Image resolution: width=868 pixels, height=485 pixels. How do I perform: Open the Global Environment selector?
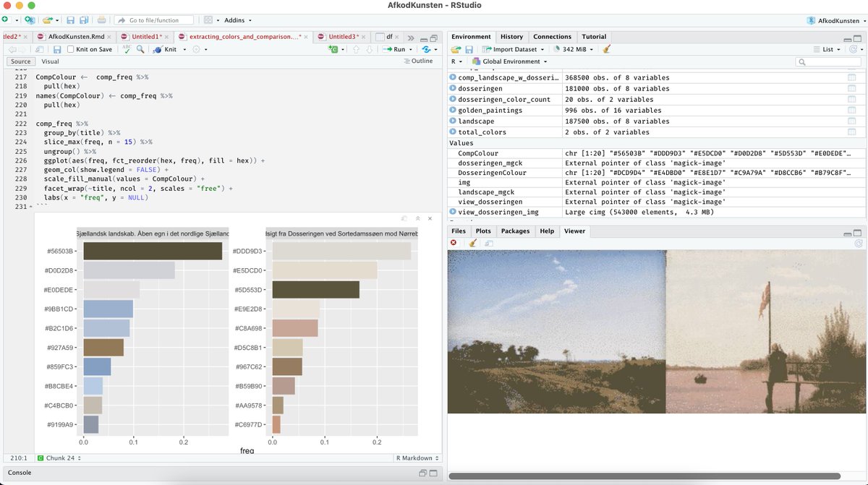(x=509, y=61)
